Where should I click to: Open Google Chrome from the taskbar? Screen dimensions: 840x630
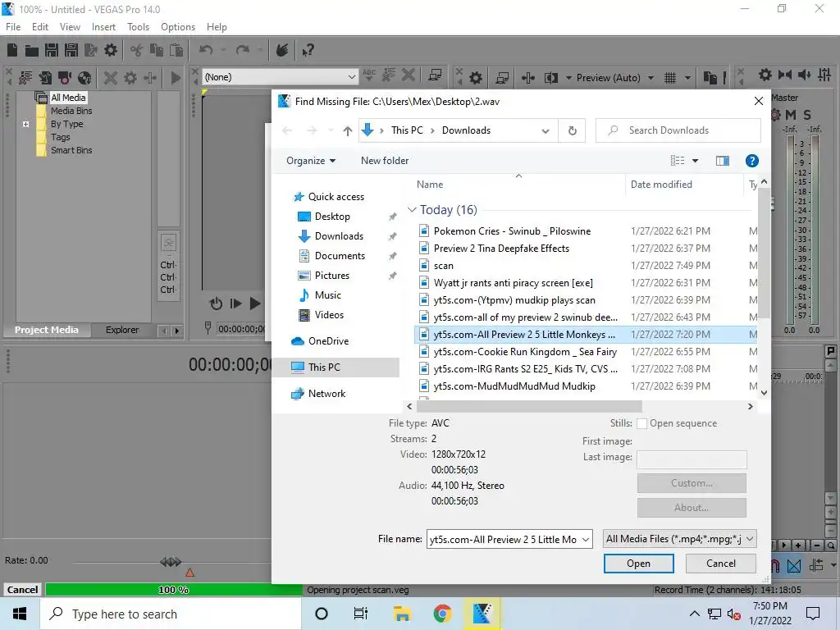(x=442, y=614)
